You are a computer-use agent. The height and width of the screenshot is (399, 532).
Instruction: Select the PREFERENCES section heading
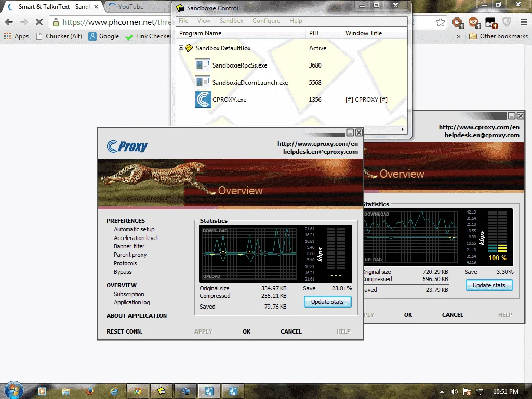(x=126, y=220)
